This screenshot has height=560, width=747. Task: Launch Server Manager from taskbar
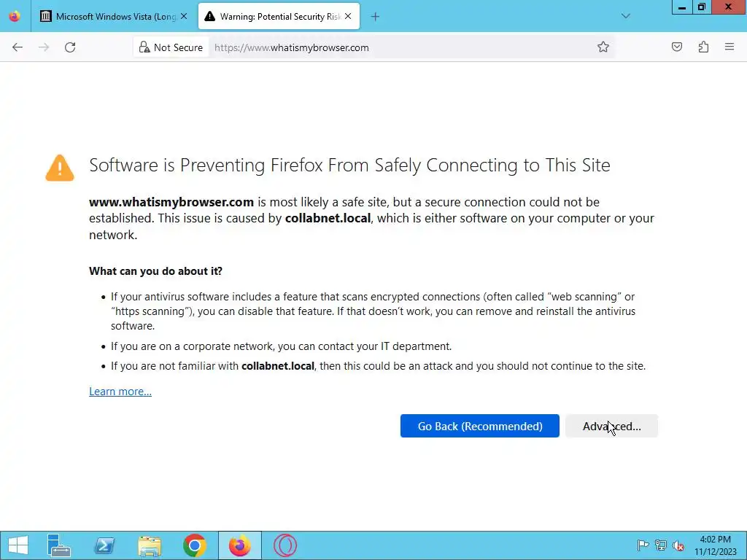(58, 545)
